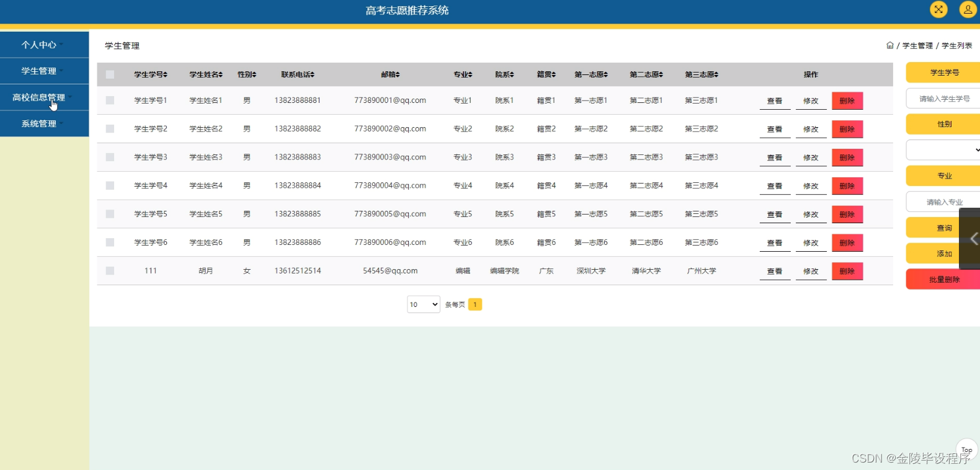Click 修改 for student 胡月
The height and width of the screenshot is (470, 980).
pyautogui.click(x=811, y=271)
